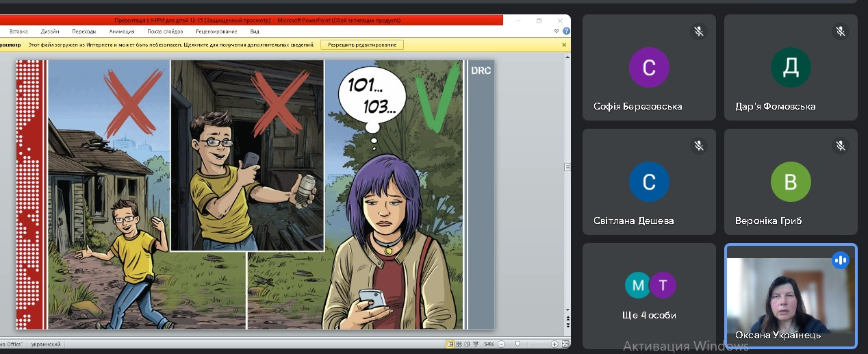Click muted mic icon on Софія Березовська
Viewport: 868px width, 354px height.
pos(699,31)
